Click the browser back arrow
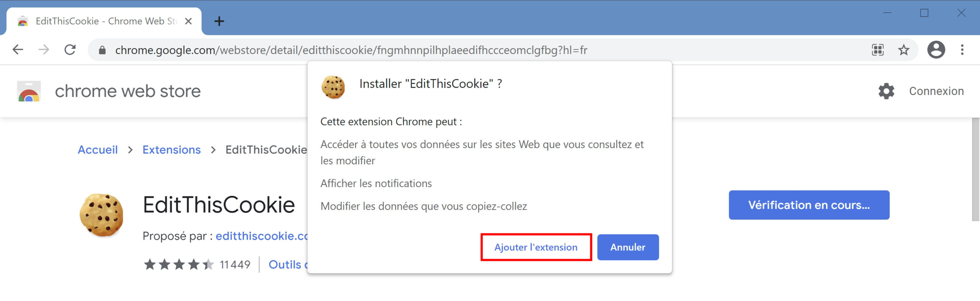Viewport: 980px width, 301px height. 18,50
